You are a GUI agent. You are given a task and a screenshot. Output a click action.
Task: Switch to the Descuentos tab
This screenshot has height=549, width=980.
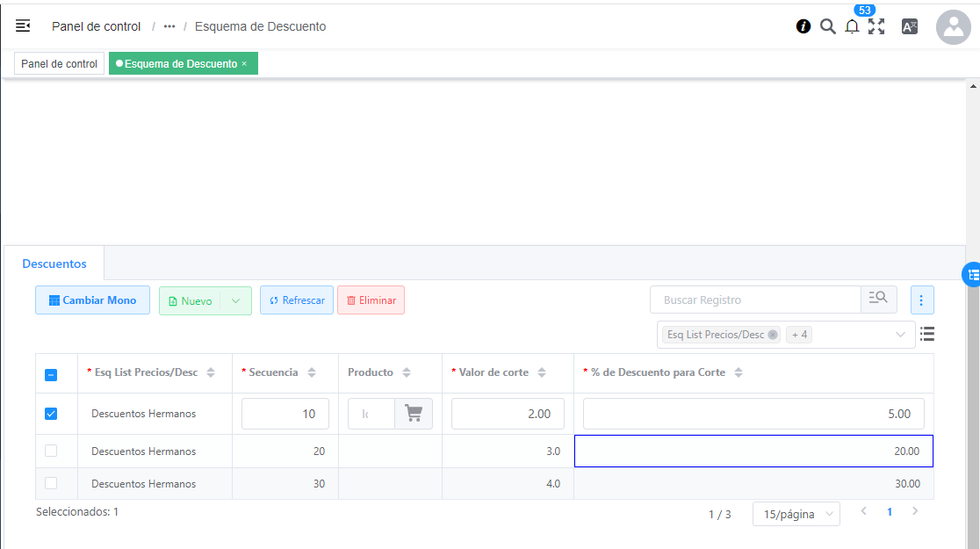pyautogui.click(x=54, y=264)
